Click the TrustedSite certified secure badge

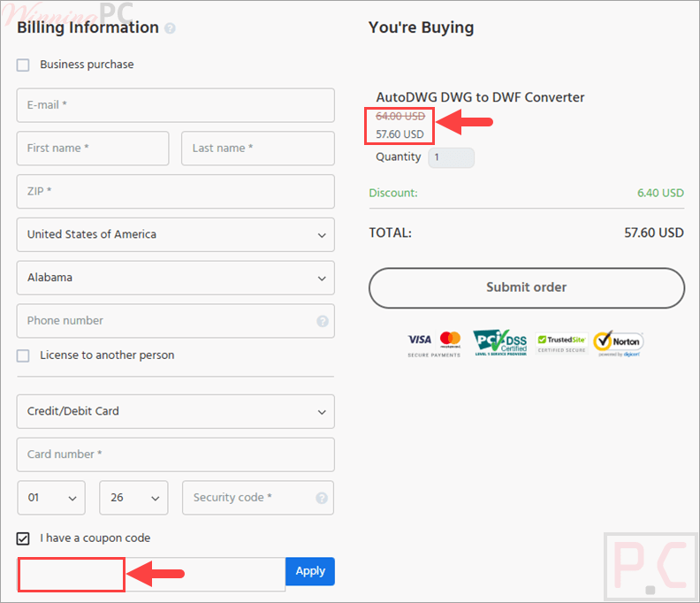561,344
